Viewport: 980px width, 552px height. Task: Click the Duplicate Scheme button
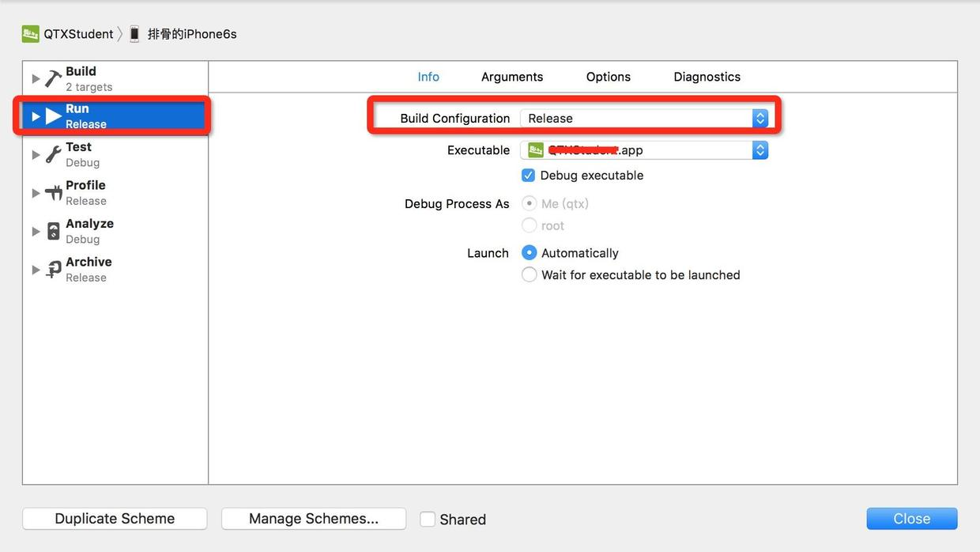coord(115,519)
